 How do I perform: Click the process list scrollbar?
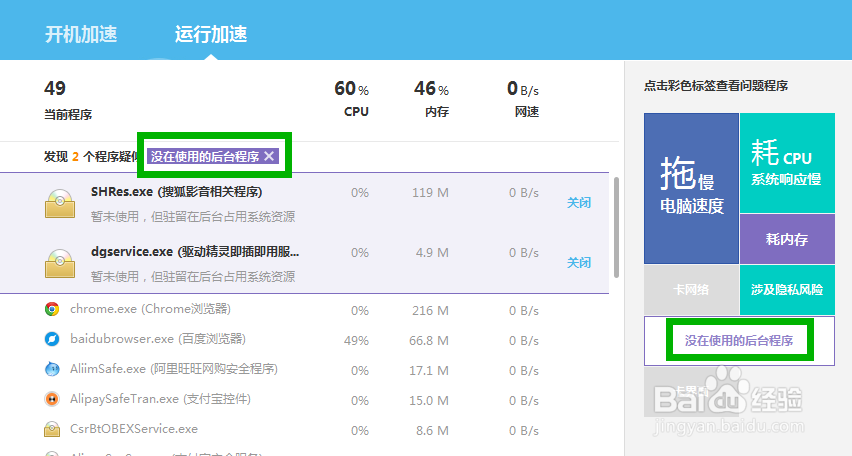(x=616, y=227)
